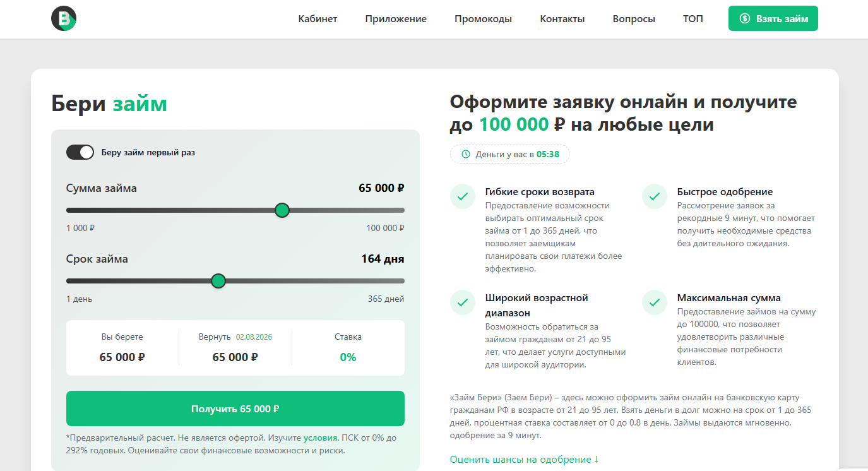Viewport: 868px width, 471px height.
Task: Click the 65 000 ₽ loan amount value
Action: coord(381,188)
